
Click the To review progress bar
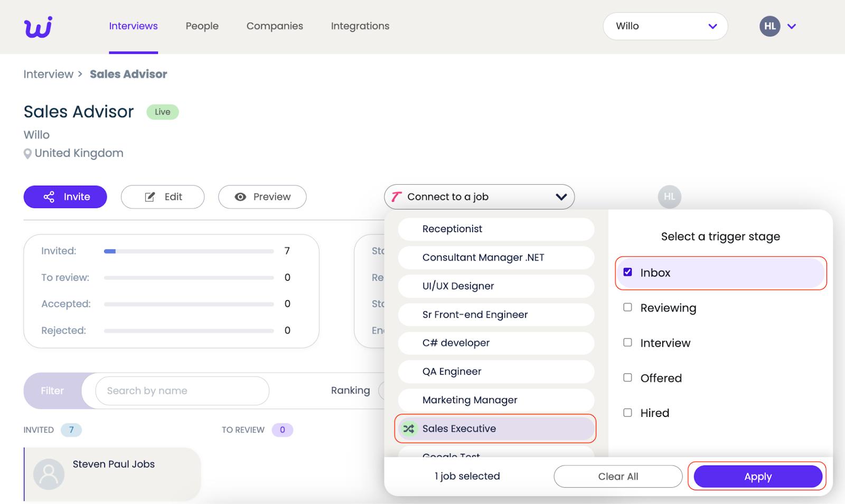189,278
